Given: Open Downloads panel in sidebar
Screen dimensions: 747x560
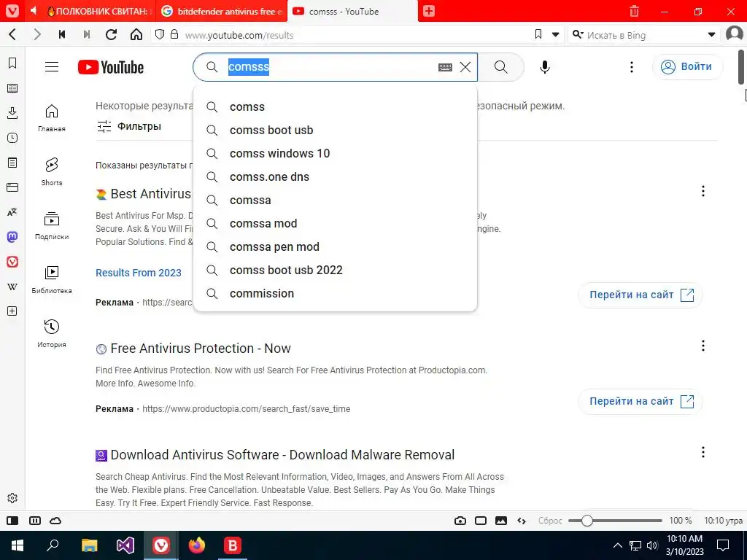Looking at the screenshot, I should click(12, 113).
